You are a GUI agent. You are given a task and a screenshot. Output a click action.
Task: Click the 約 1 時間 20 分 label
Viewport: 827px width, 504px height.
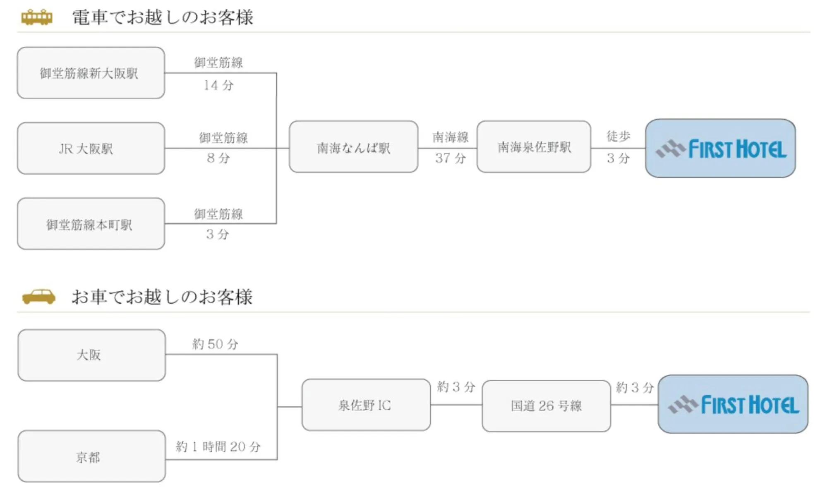click(218, 446)
